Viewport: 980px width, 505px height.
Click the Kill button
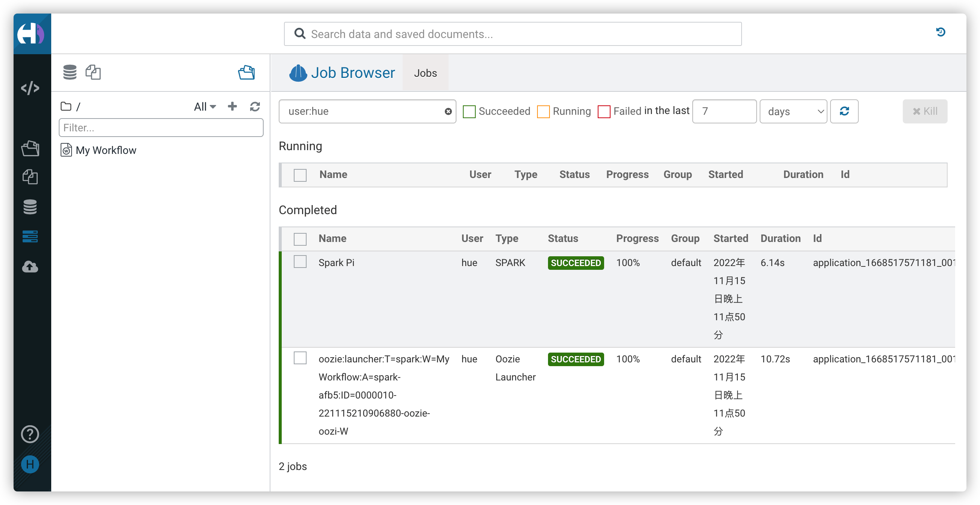[925, 111]
